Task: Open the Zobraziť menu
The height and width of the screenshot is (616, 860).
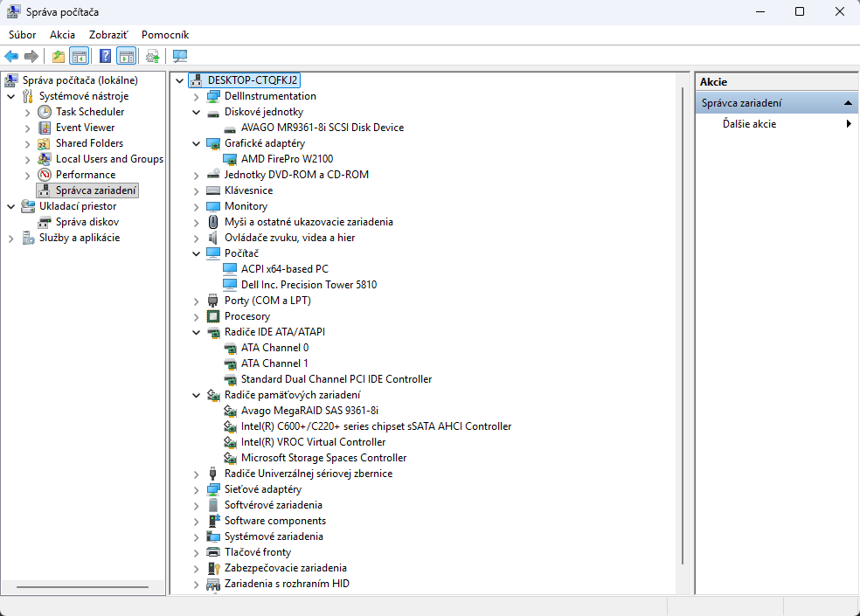Action: pyautogui.click(x=107, y=34)
